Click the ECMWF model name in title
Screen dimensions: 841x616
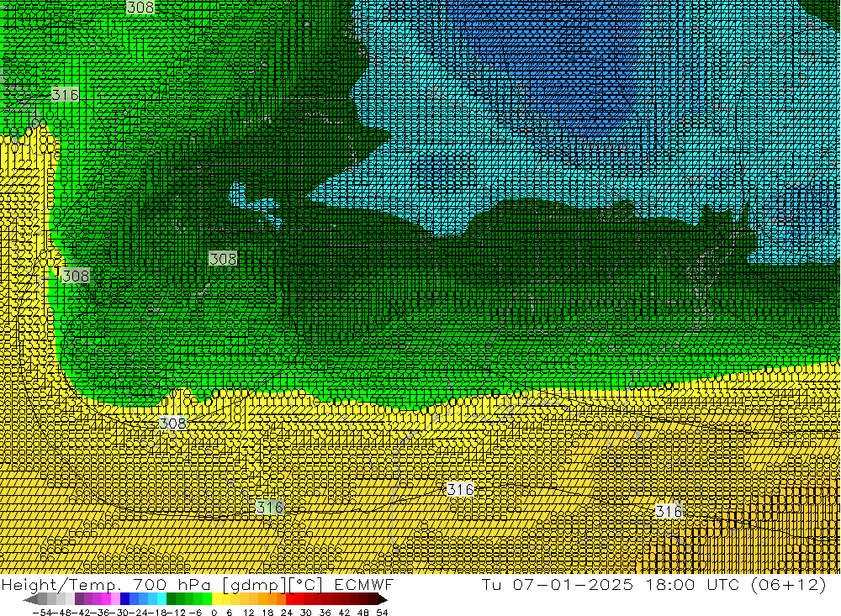(363, 584)
